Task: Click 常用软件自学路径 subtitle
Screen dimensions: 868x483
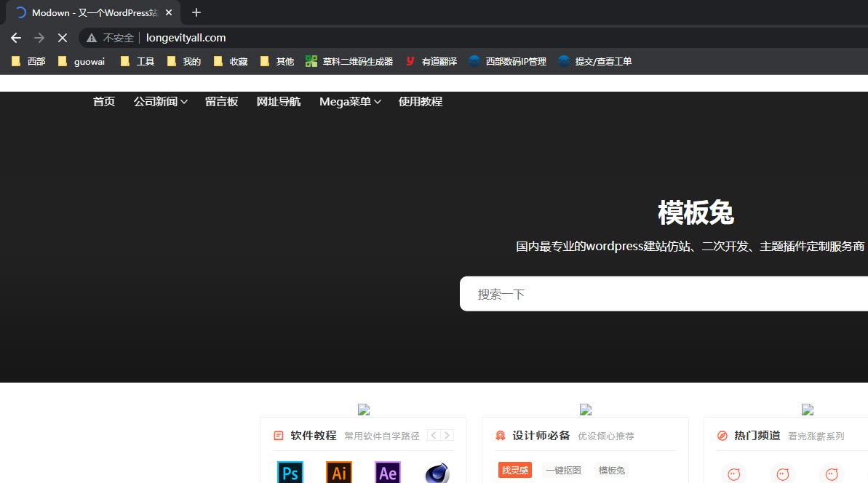Action: [x=382, y=436]
